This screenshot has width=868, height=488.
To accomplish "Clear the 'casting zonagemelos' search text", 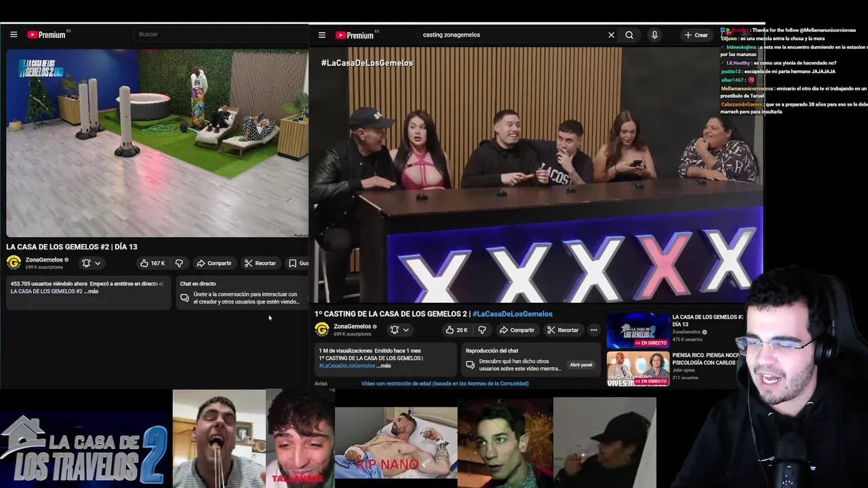I will point(611,35).
